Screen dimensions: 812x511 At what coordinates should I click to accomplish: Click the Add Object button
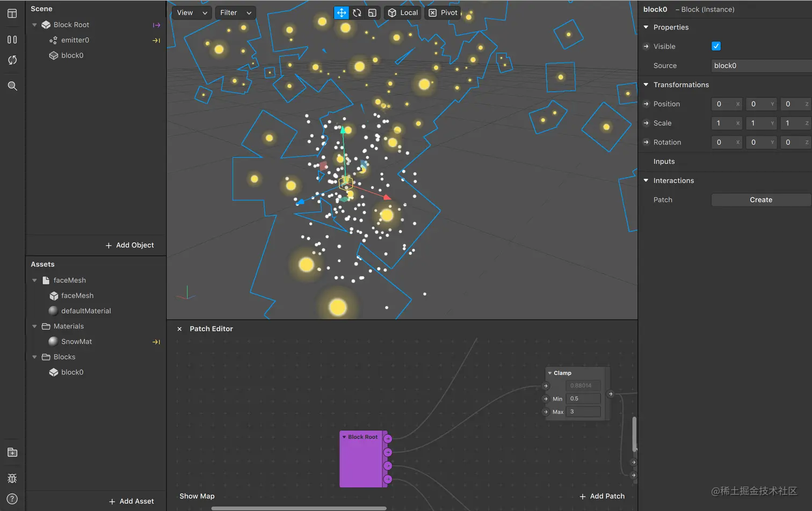click(129, 245)
